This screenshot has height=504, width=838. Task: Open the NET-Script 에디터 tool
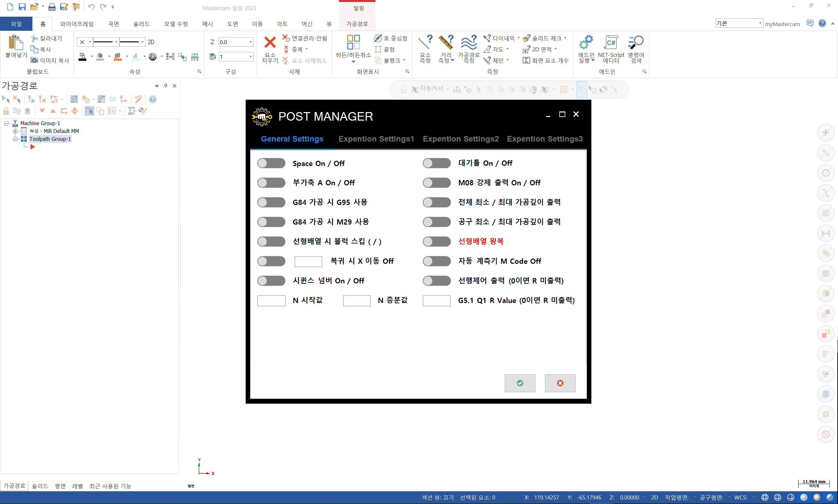pos(611,43)
